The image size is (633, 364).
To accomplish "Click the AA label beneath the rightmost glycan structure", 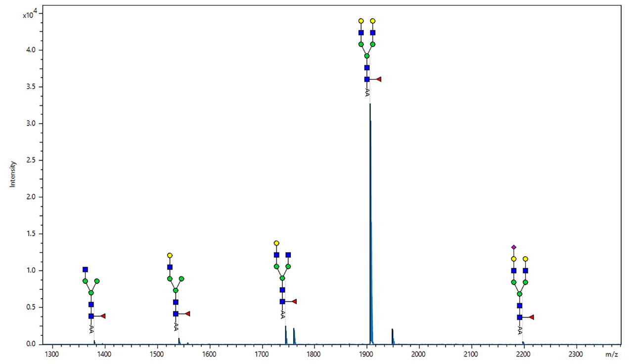I will [x=520, y=329].
